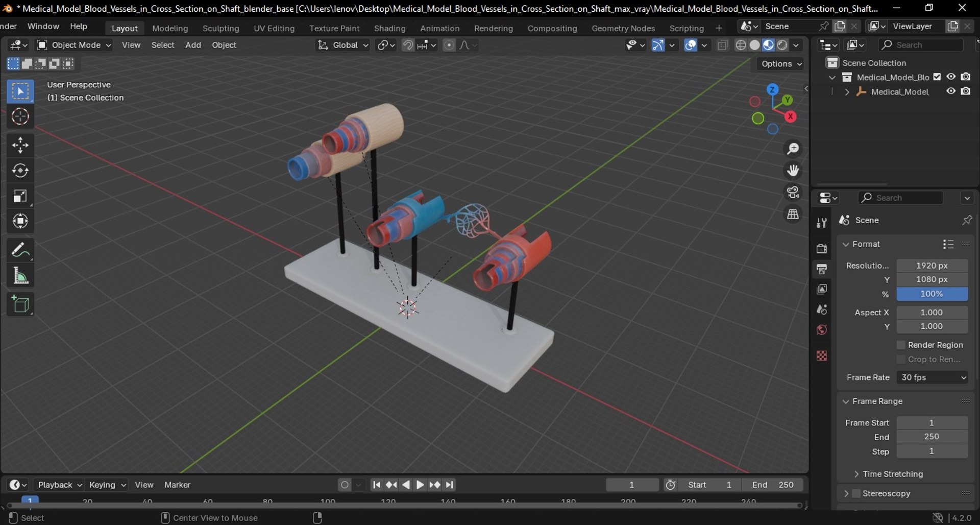Viewport: 980px width, 525px height.
Task: Activate the Move tool
Action: (20, 146)
